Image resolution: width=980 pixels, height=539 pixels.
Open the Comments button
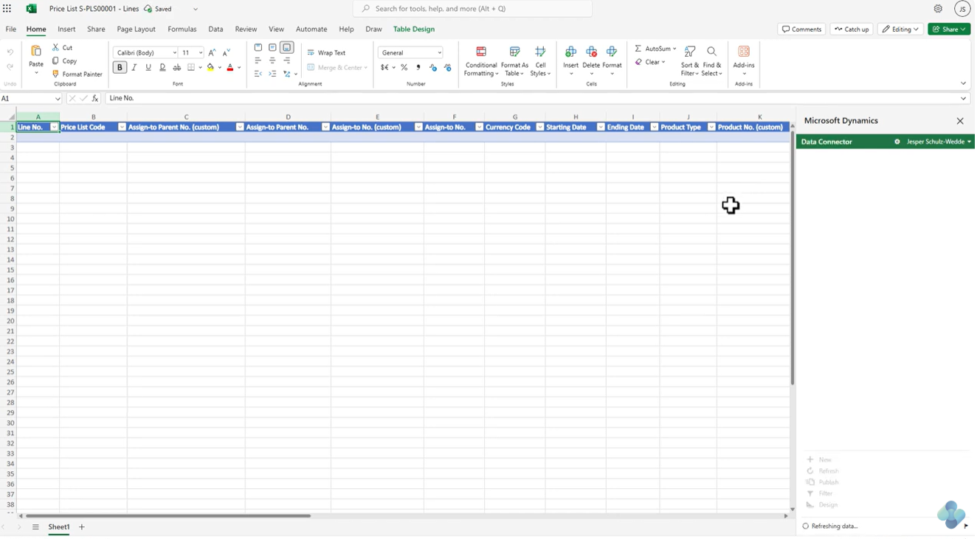801,29
